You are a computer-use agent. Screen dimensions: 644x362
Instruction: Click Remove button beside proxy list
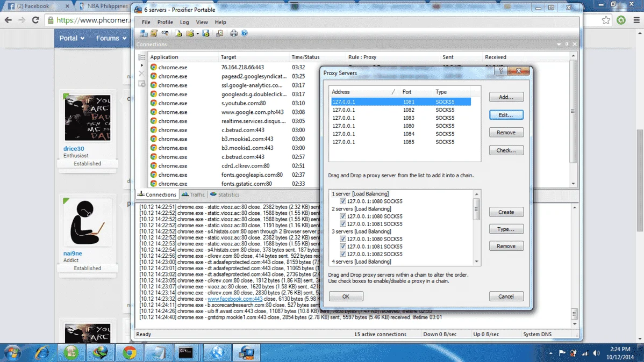point(506,133)
